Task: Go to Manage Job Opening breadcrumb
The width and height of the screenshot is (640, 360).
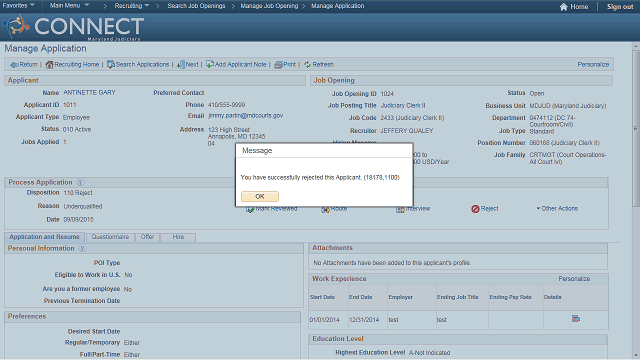Action: pyautogui.click(x=269, y=6)
